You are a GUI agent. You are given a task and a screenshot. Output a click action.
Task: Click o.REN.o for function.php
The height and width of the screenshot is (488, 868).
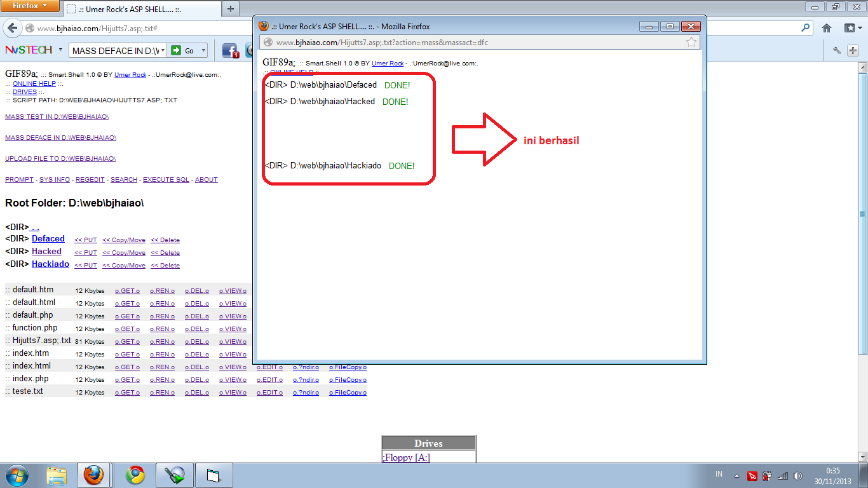162,329
